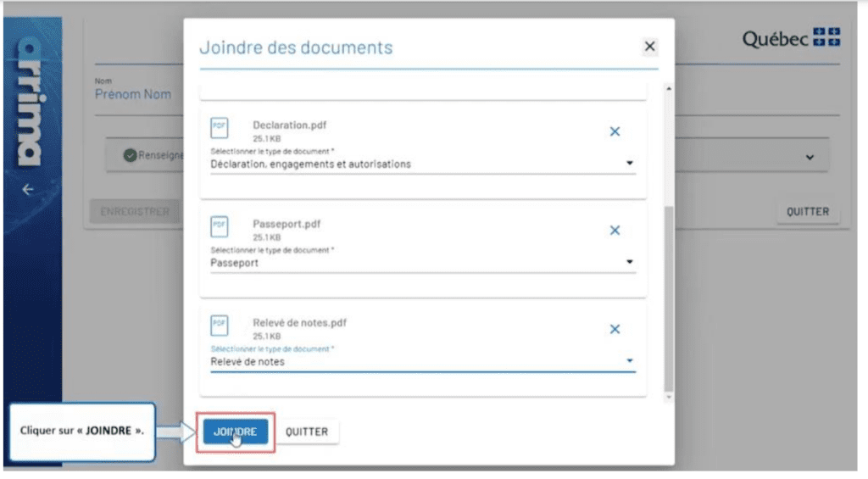
Task: Click green checkmark next to Renseignements
Action: coord(130,156)
